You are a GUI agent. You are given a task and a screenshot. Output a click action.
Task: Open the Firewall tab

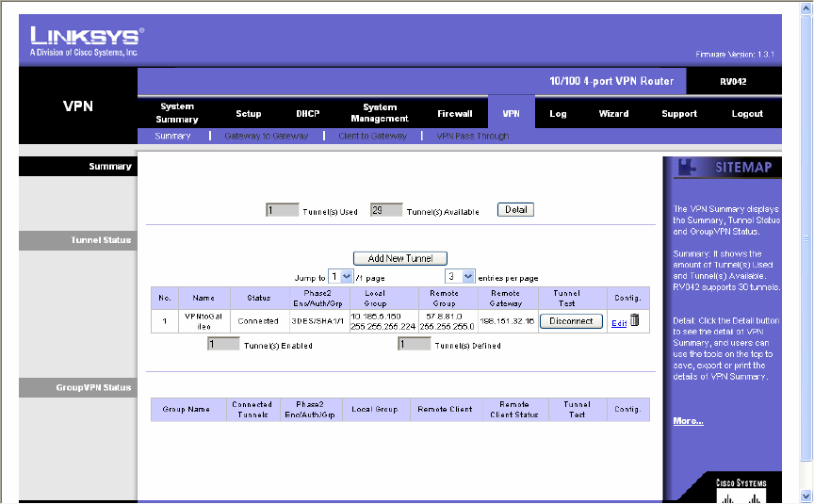point(455,113)
